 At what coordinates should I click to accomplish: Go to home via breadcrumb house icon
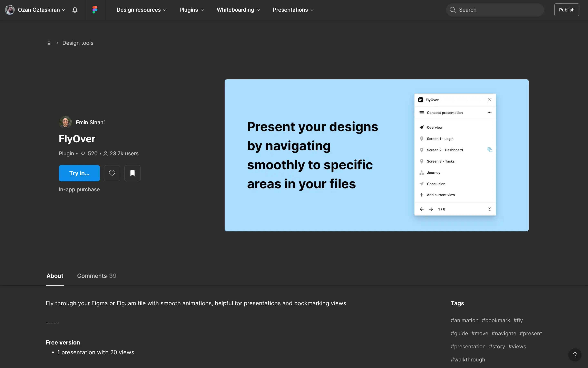click(x=49, y=43)
